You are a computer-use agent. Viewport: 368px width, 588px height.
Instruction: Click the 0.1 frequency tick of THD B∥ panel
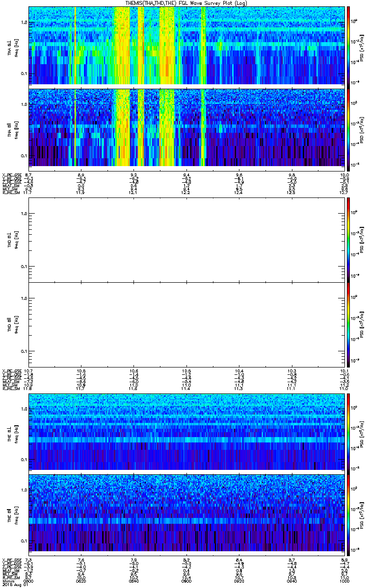click(x=24, y=351)
